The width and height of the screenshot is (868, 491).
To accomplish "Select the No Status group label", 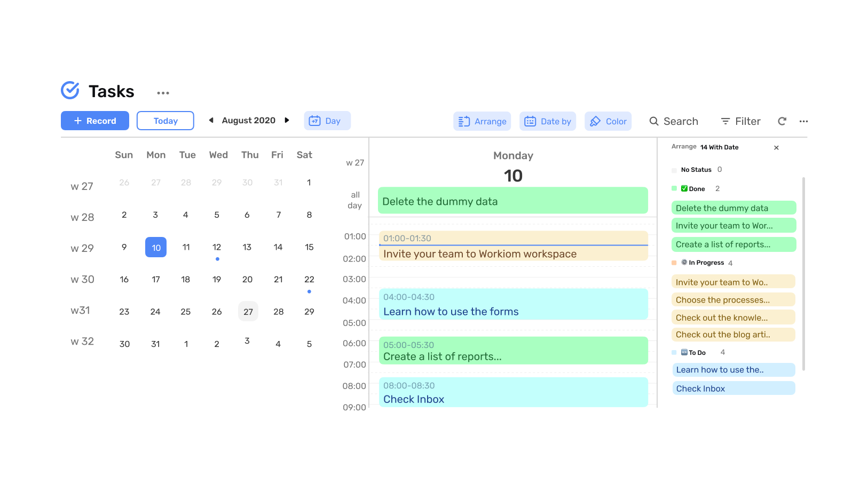I will click(x=697, y=170).
